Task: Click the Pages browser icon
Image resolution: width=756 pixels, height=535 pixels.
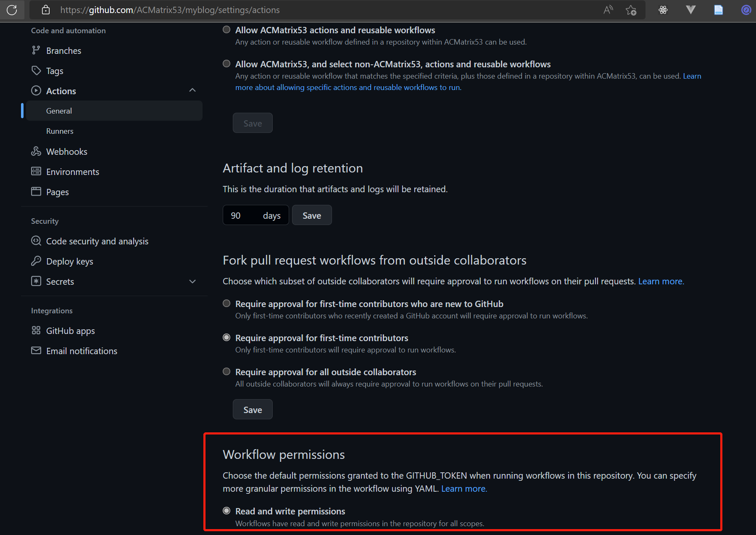Action: [36, 191]
